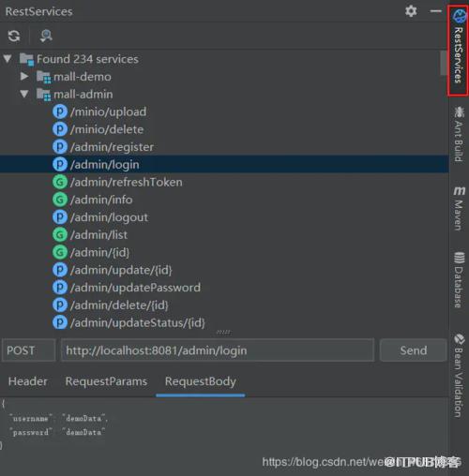The image size is (469, 476).
Task: Open the Bean Validation side tab
Action: (459, 376)
